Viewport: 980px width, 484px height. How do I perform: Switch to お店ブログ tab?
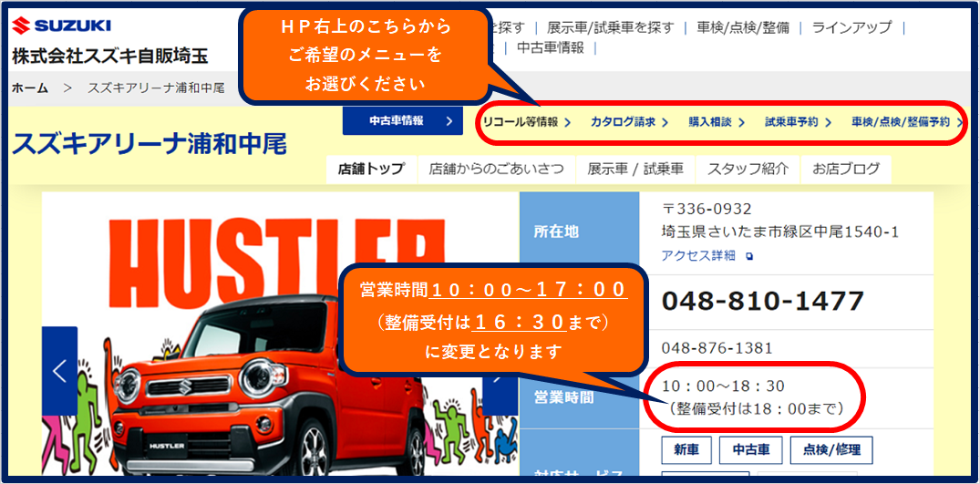[846, 170]
